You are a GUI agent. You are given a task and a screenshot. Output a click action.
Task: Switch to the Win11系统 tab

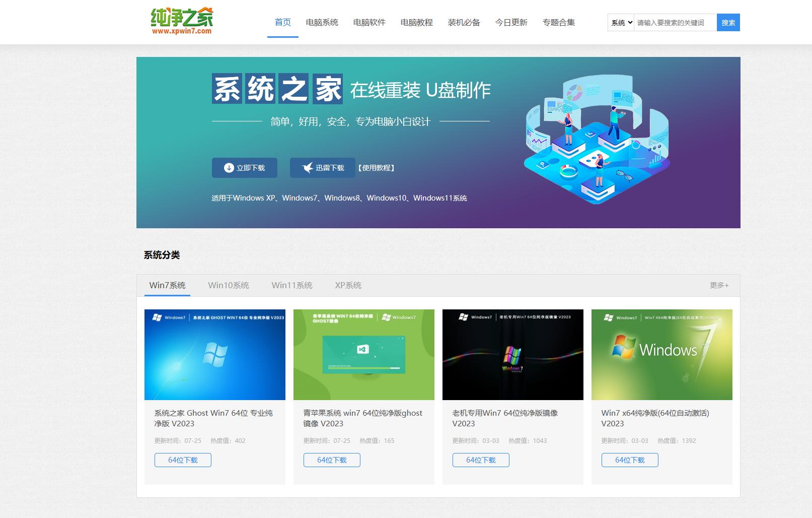(x=292, y=285)
